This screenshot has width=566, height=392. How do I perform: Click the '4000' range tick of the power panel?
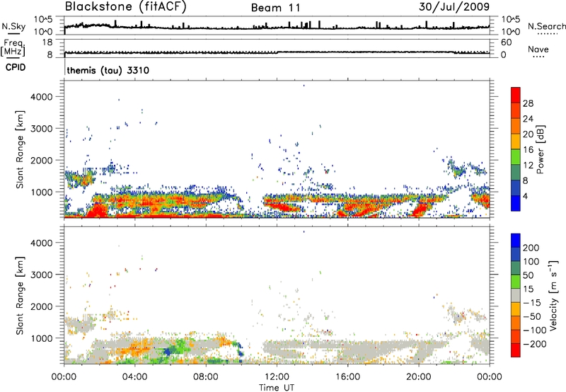tap(41, 97)
